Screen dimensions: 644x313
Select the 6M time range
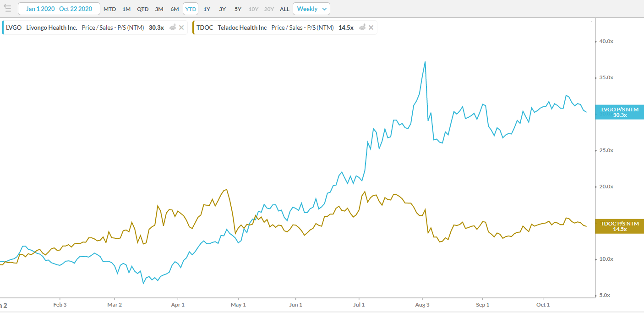[x=175, y=9]
